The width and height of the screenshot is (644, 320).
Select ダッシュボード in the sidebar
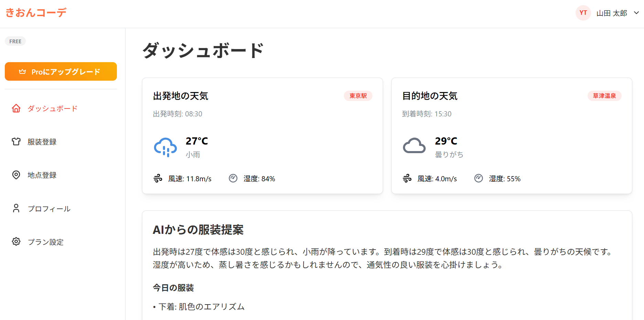(x=53, y=108)
